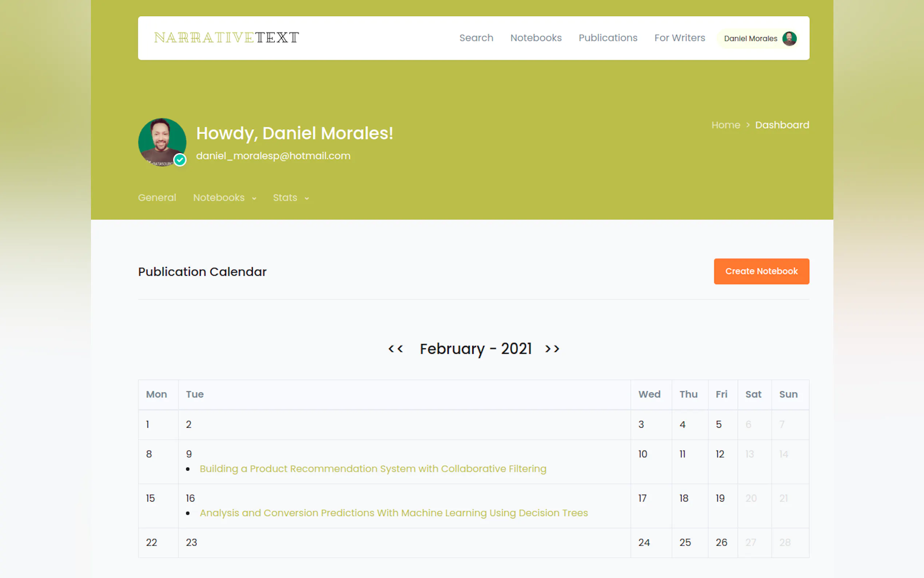Go to previous month with double-left arrows
The image size is (924, 578).
point(395,349)
